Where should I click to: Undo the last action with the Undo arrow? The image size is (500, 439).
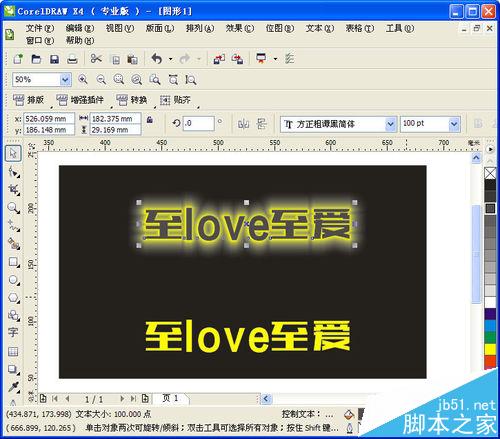157,59
